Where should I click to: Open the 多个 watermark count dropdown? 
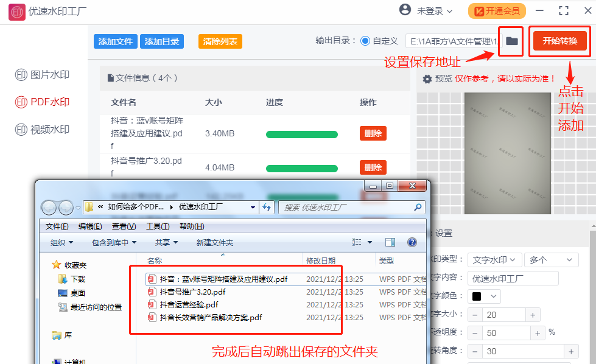pyautogui.click(x=551, y=260)
